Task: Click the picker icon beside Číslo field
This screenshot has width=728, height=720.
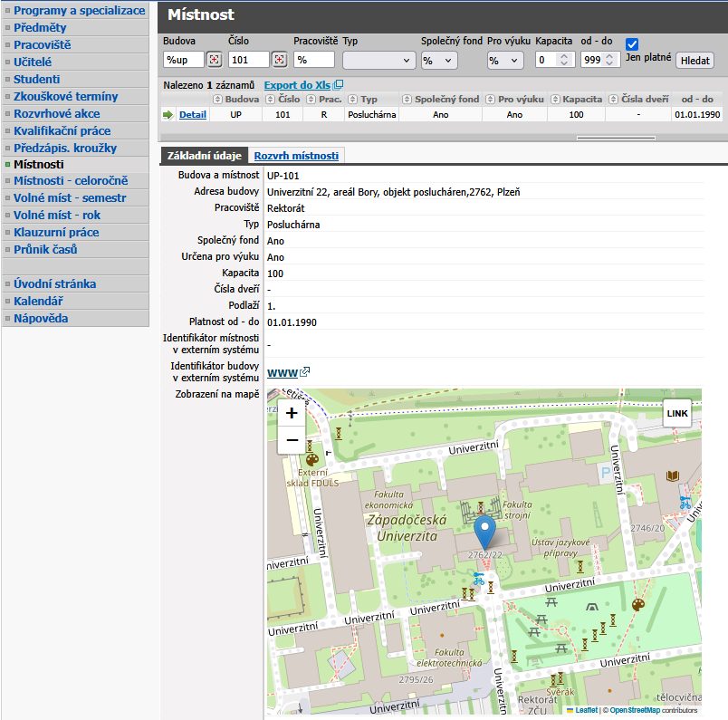Action: point(280,60)
